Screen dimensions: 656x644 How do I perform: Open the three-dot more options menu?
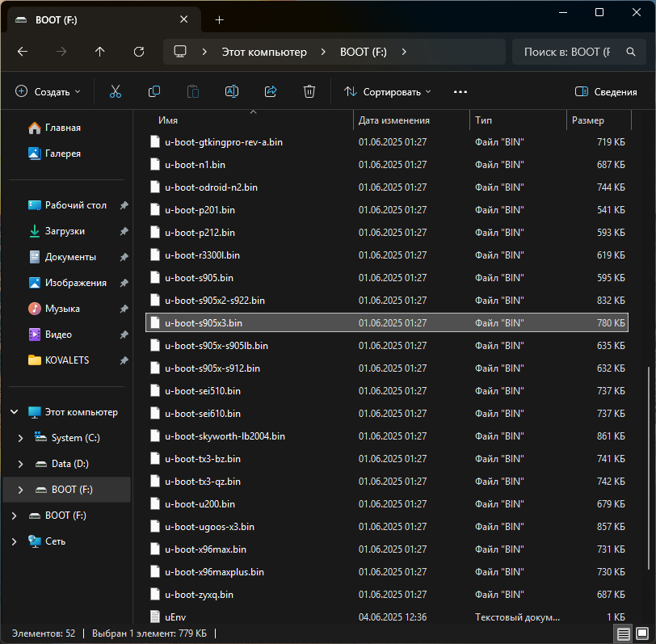(x=460, y=92)
